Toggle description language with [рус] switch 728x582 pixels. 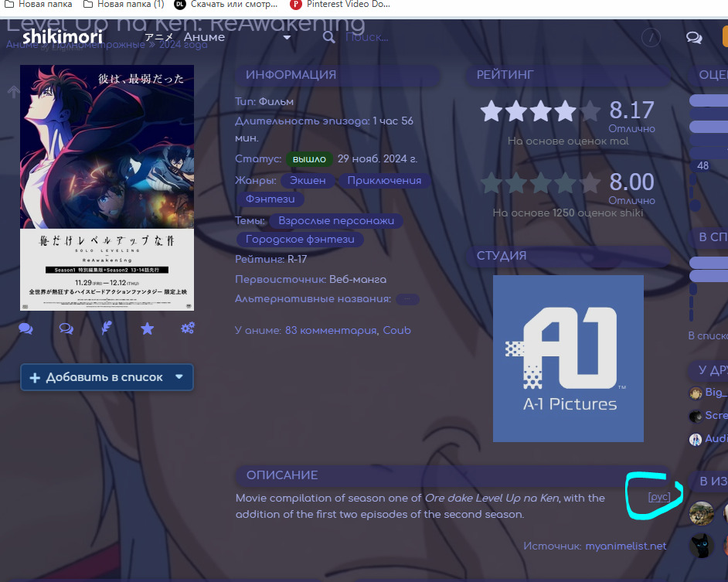[659, 497]
